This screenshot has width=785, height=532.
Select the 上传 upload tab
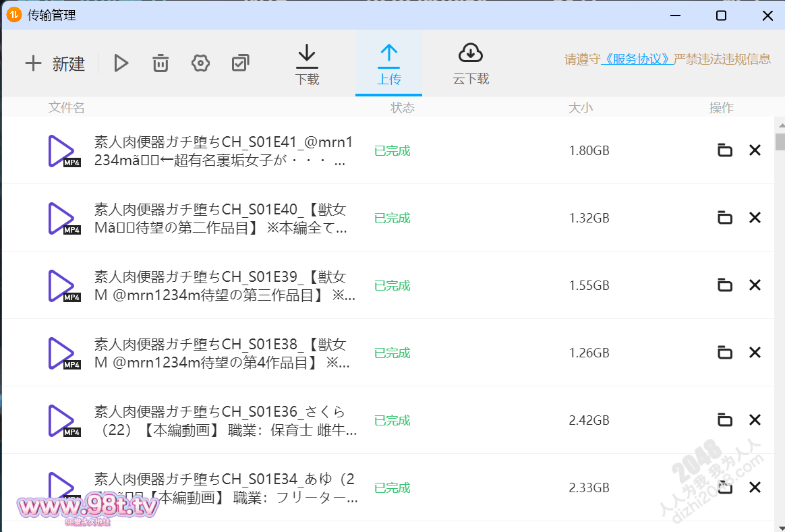tap(389, 65)
